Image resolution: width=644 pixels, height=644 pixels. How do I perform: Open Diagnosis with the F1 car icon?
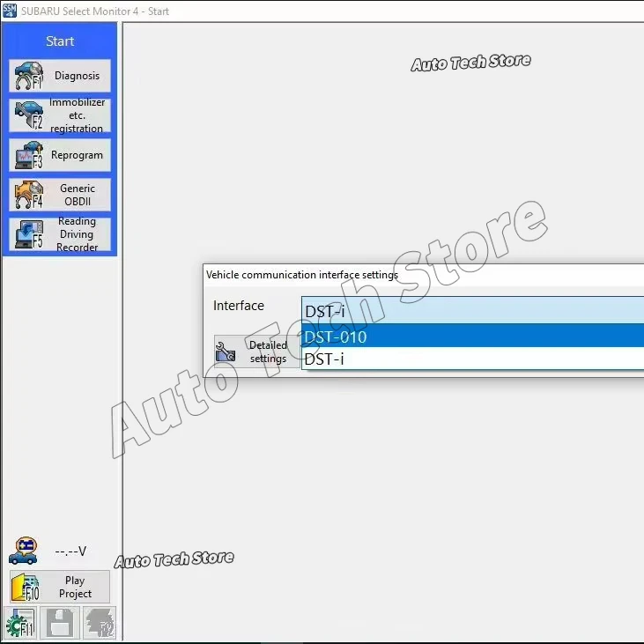[60, 76]
